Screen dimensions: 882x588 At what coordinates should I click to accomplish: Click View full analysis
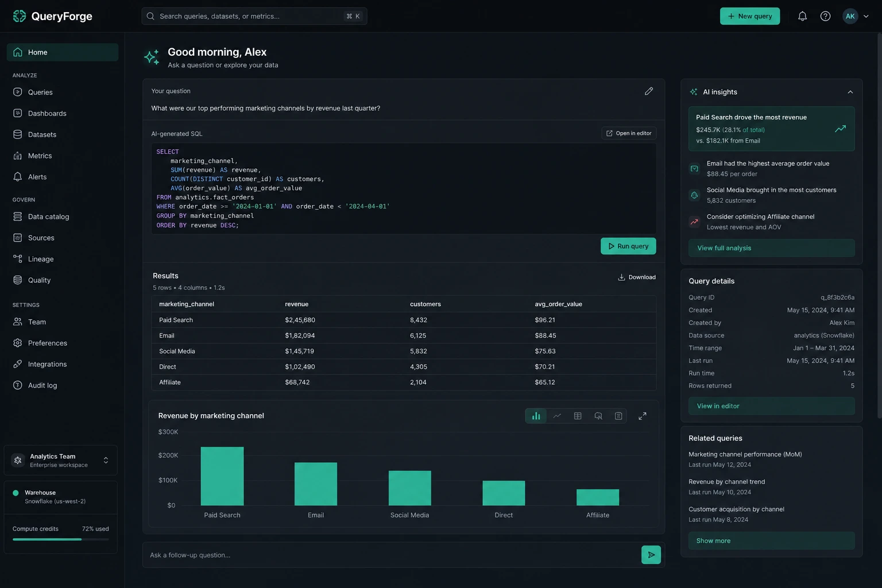(x=771, y=248)
